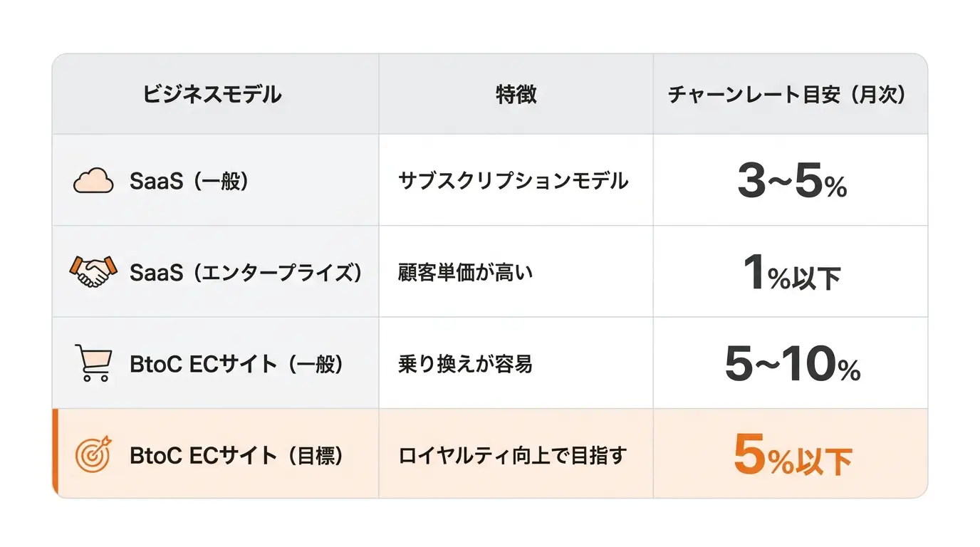Click the shopping cart icon

[93, 363]
